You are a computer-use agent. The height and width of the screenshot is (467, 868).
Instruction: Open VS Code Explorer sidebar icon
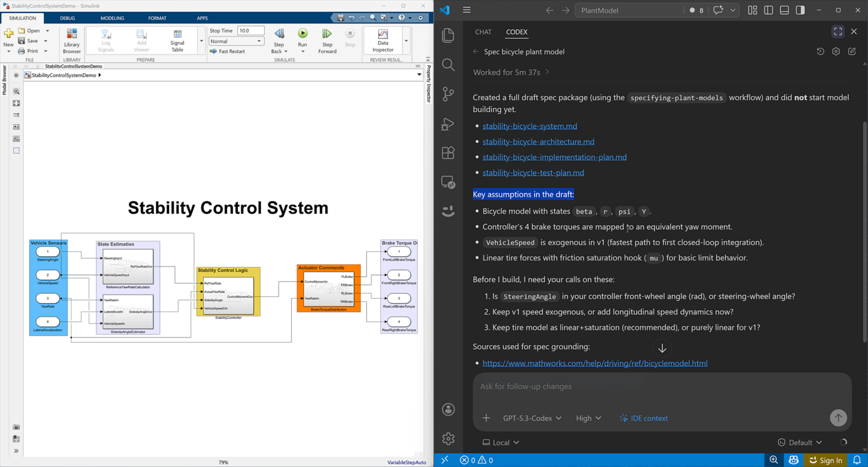point(448,36)
